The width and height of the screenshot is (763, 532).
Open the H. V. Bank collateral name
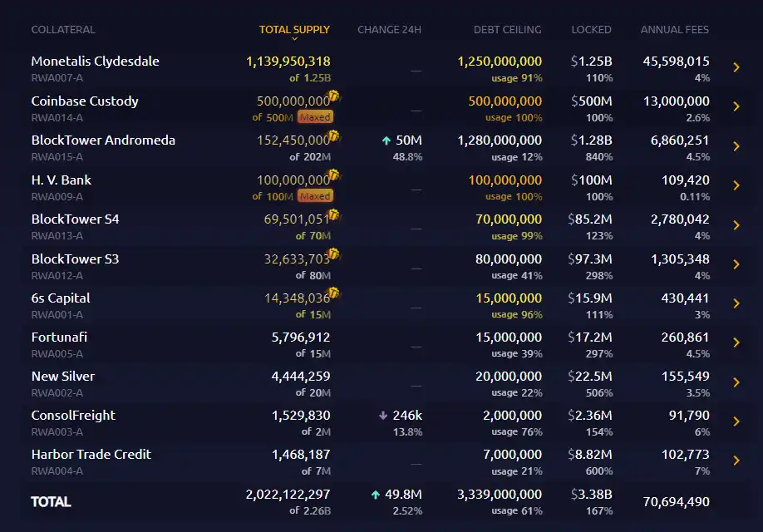point(62,180)
